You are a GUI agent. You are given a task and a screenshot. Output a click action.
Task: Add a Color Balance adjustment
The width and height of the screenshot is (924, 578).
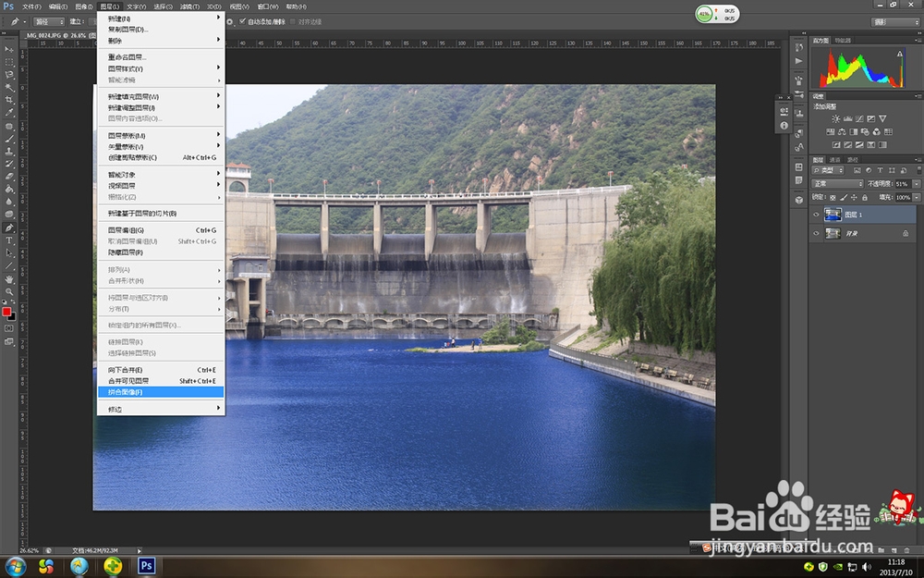pyautogui.click(x=842, y=132)
